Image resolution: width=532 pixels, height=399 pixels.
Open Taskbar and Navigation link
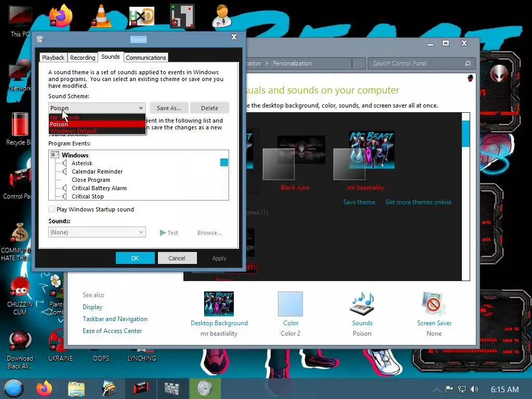[115, 318]
